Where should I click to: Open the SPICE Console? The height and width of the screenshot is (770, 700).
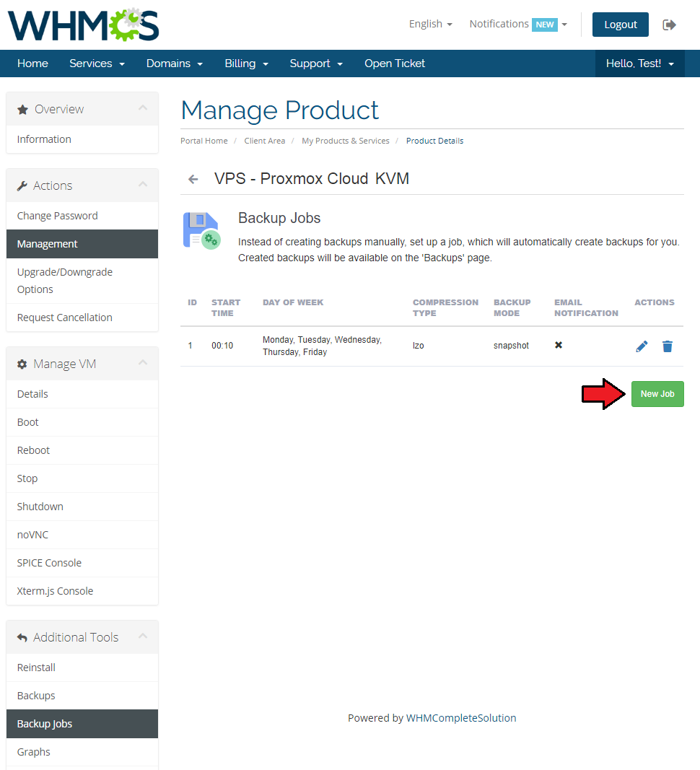(82, 563)
